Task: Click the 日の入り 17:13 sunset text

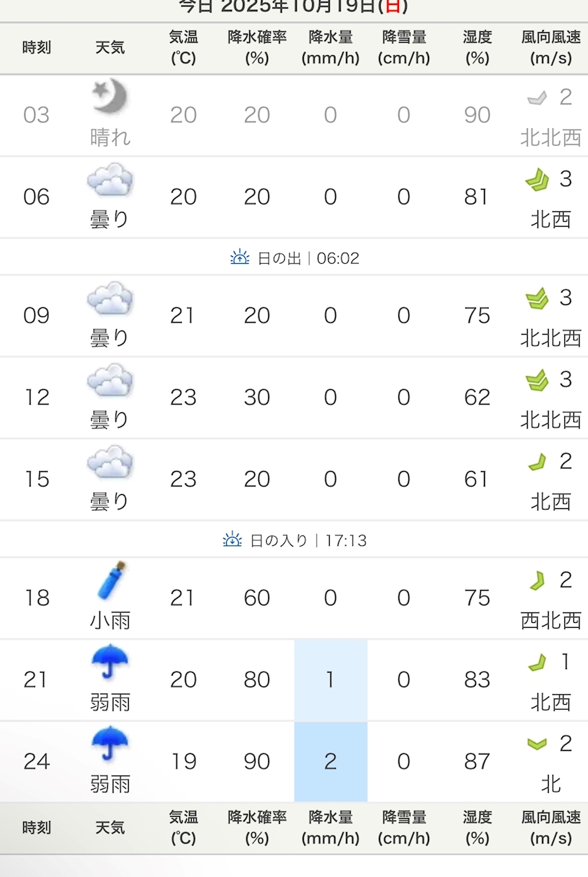Action: (x=308, y=541)
